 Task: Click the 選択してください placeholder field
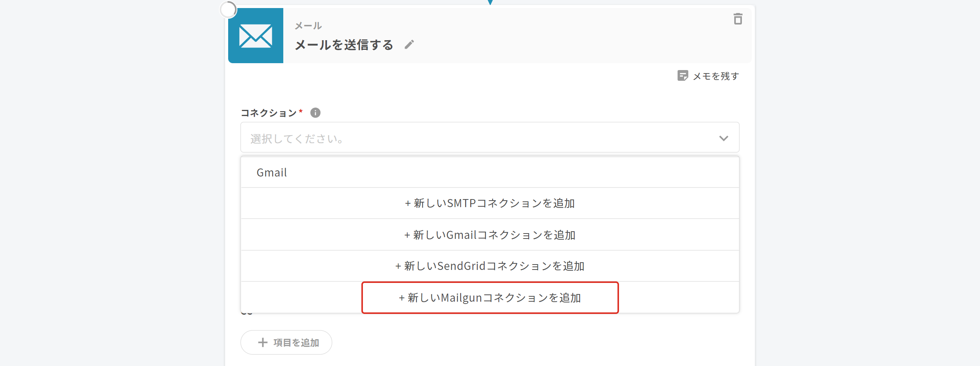tap(459, 138)
